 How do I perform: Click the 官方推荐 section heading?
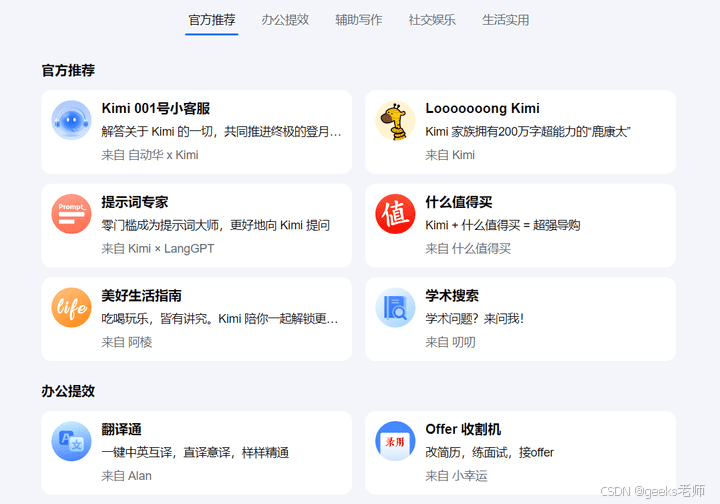68,70
